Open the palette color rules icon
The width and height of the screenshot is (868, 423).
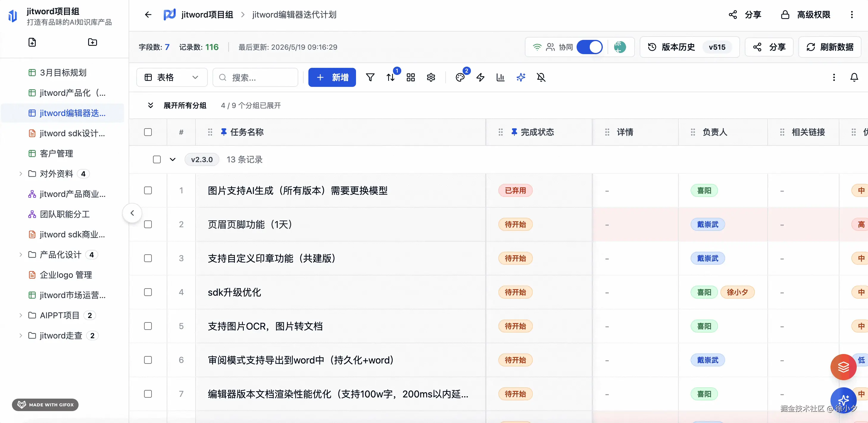[x=460, y=77]
